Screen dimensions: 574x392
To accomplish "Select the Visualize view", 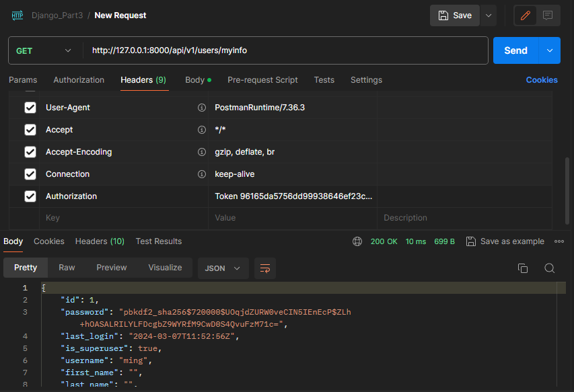I will pyautogui.click(x=165, y=268).
